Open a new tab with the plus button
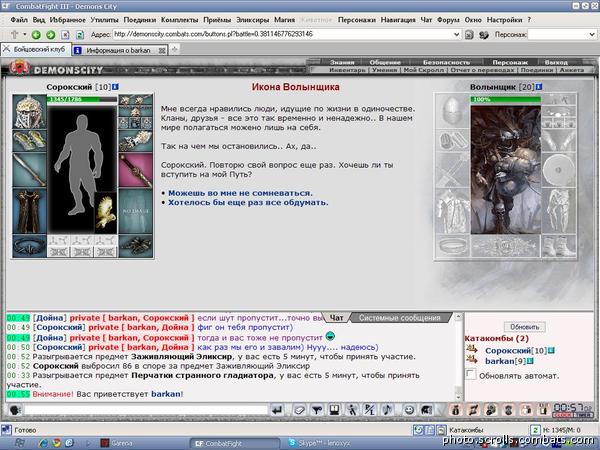 (174, 49)
